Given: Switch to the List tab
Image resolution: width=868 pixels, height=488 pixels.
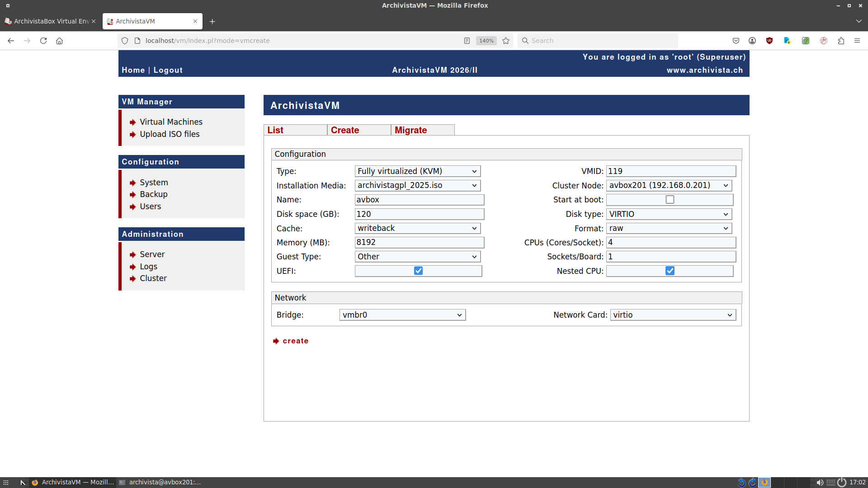Looking at the screenshot, I should click(x=275, y=130).
